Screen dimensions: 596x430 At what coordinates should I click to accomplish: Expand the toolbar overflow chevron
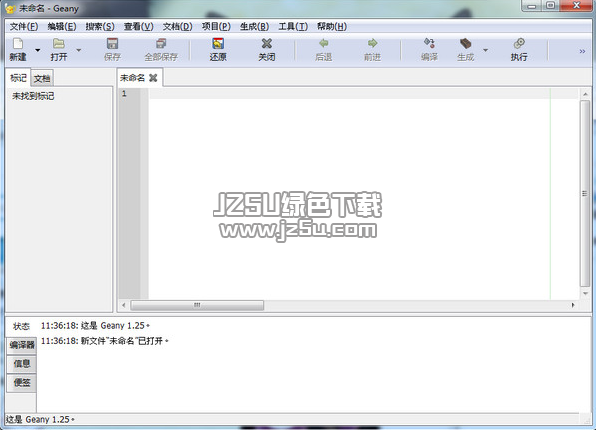(x=582, y=51)
